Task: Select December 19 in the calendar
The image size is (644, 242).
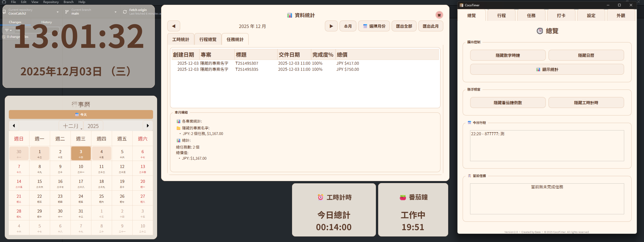Action: 122,183
